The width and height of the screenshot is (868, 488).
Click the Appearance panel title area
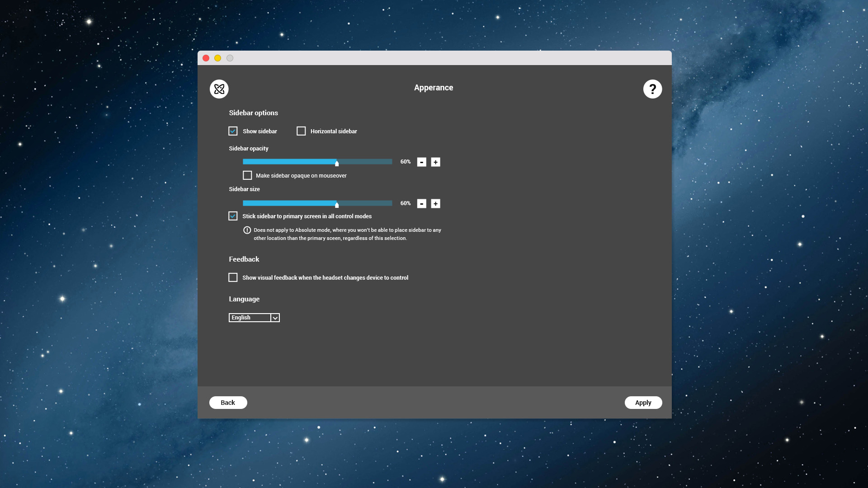tap(434, 88)
